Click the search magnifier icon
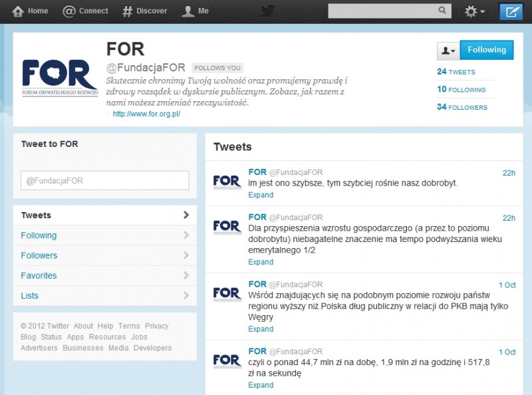 (442, 11)
